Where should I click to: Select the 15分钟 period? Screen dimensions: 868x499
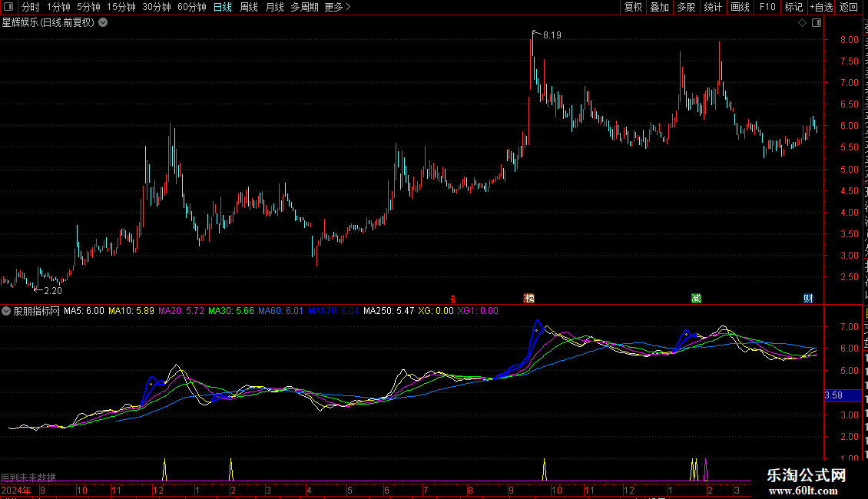click(x=121, y=7)
